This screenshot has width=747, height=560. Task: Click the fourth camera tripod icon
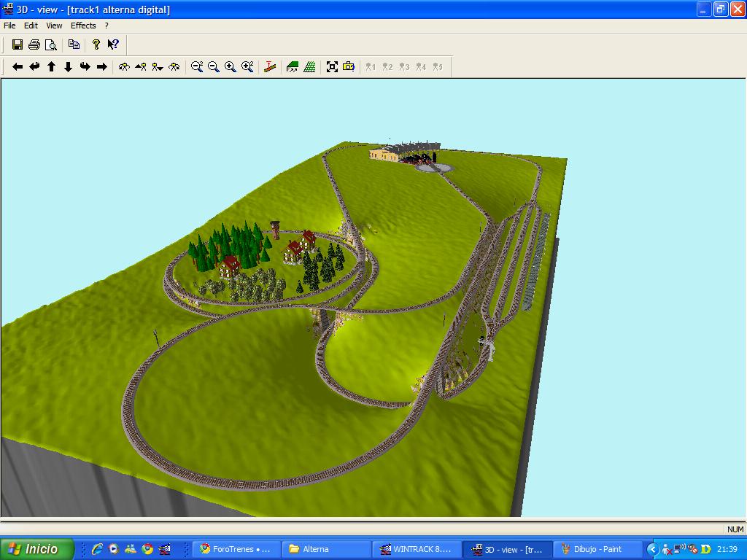click(174, 66)
